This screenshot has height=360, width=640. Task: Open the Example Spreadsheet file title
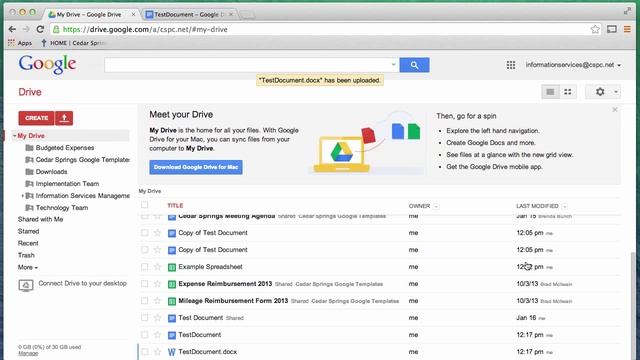[x=210, y=267]
